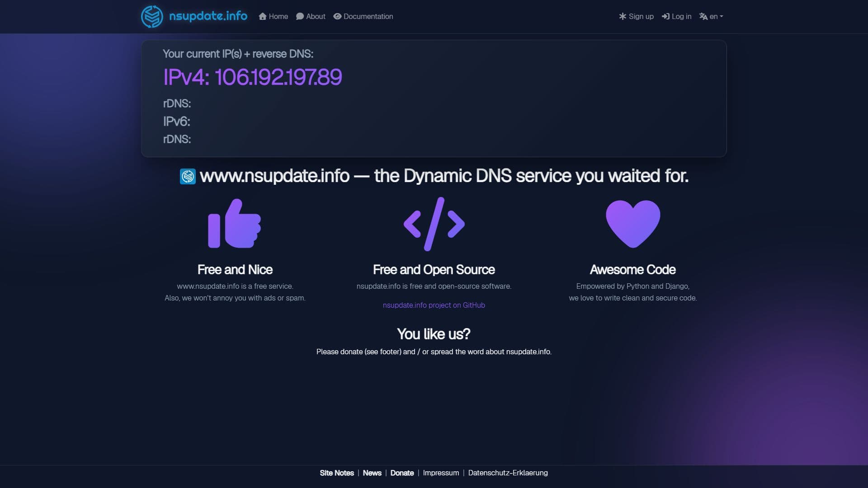
Task: Click the IPv4: 106.192.197.89 address text
Action: click(x=252, y=77)
